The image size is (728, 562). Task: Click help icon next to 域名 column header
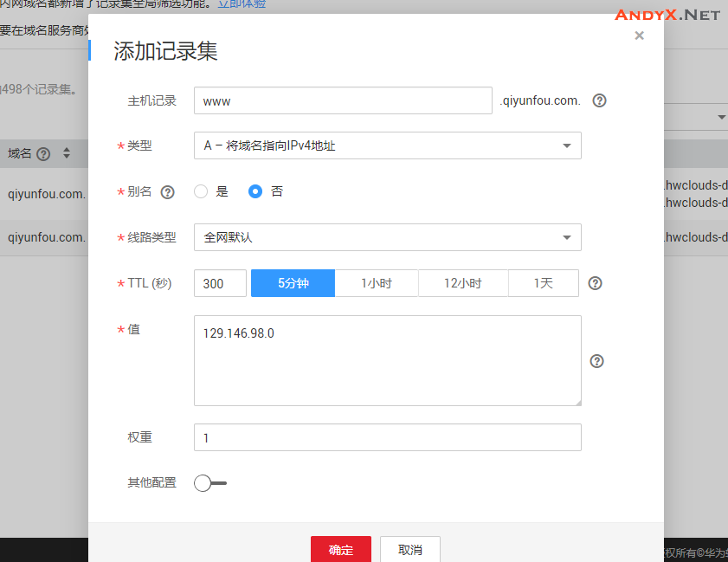coord(43,154)
